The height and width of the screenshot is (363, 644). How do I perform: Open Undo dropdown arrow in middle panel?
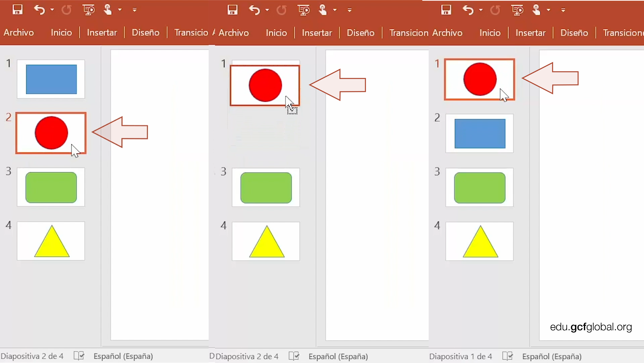click(x=267, y=10)
